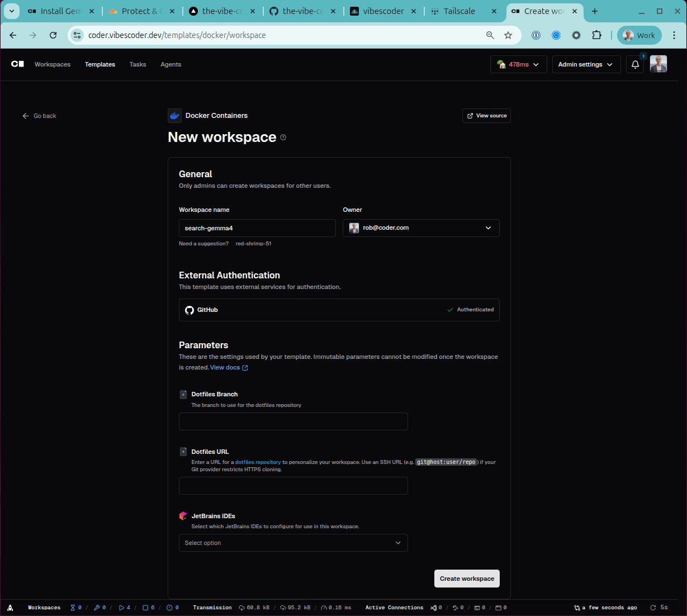Click the VS Code connections icon
The width and height of the screenshot is (687, 616).
pyautogui.click(x=433, y=608)
